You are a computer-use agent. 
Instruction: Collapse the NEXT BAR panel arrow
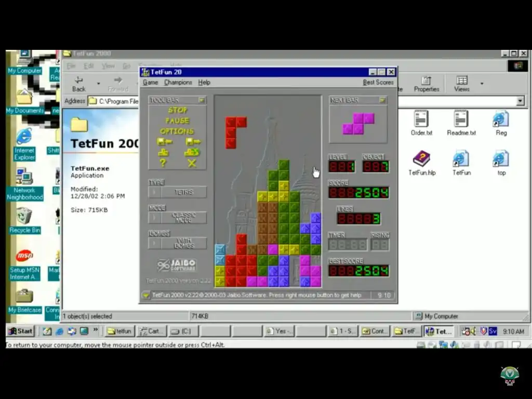point(383,100)
